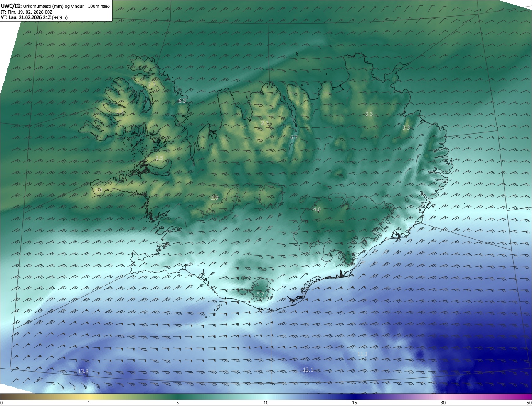Click the 0 tick label on the color scale
The width and height of the screenshot is (532, 406).
(2, 403)
